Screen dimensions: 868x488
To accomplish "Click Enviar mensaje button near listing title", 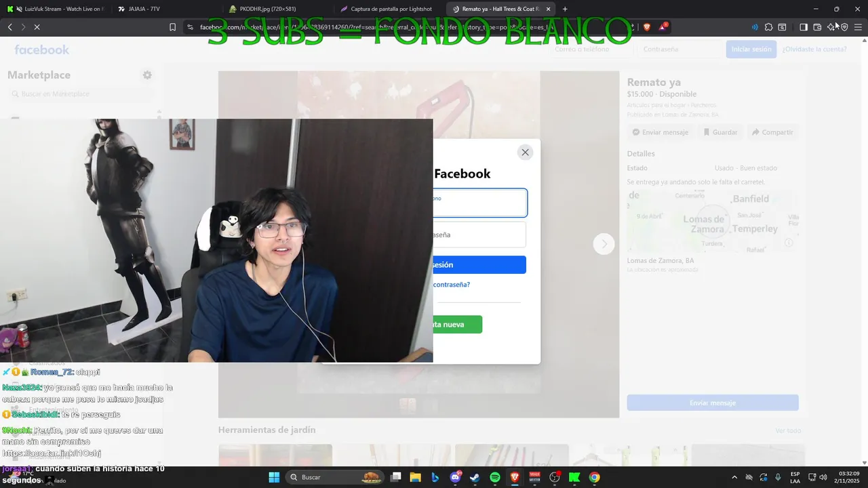I will [660, 132].
